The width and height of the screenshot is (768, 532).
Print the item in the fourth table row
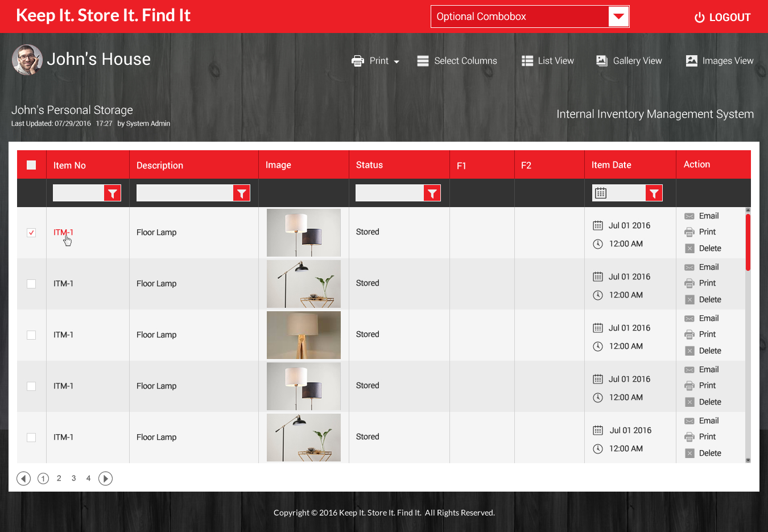click(700, 386)
